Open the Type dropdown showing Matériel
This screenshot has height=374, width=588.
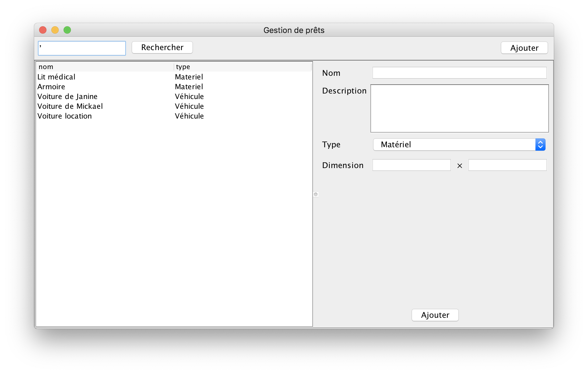[x=454, y=145]
